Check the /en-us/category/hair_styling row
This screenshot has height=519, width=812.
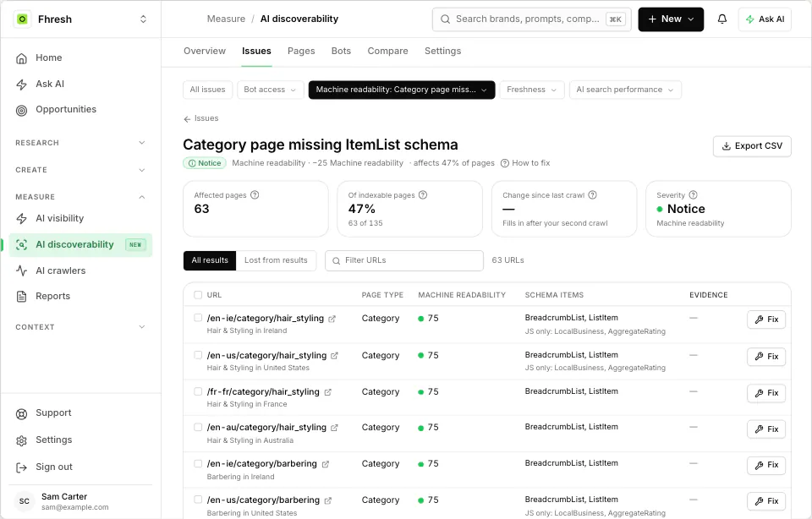pyautogui.click(x=198, y=355)
